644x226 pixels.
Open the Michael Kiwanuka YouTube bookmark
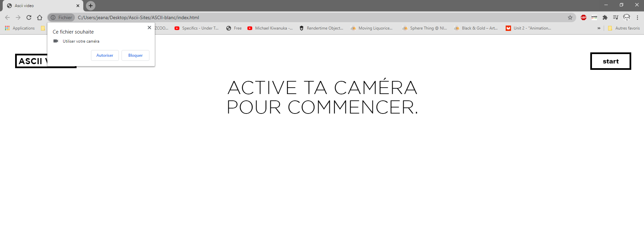(270, 28)
